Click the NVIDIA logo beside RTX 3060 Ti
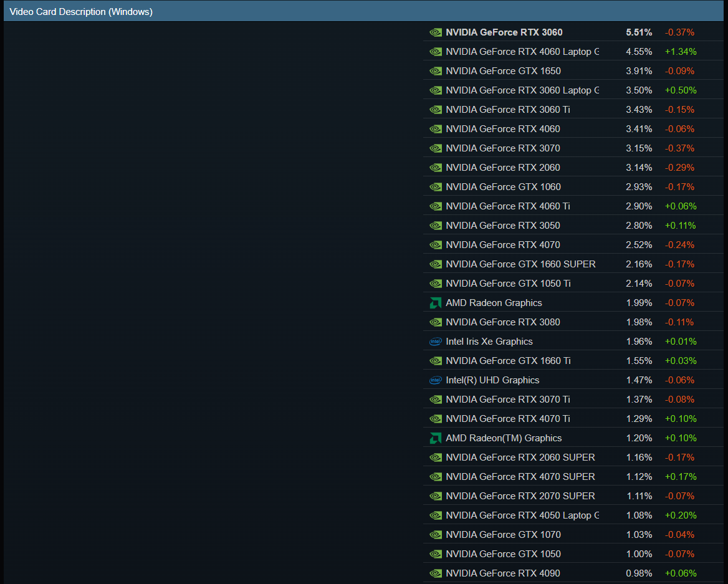 436,110
